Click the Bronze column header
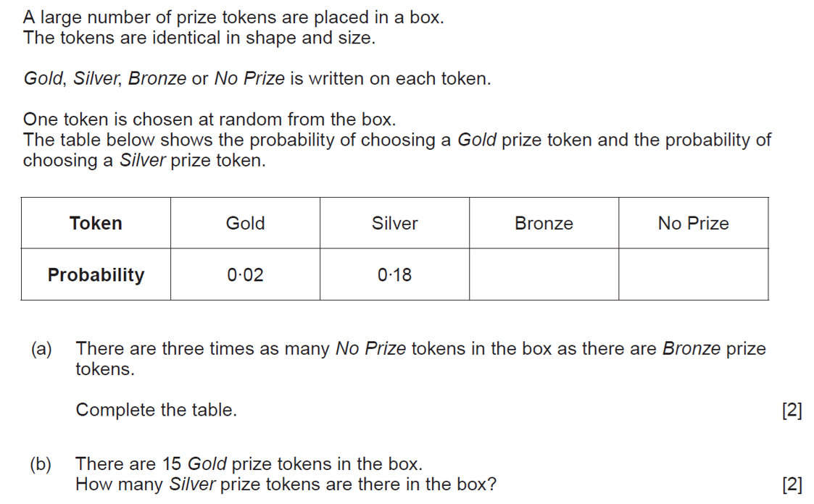The image size is (814, 504). tap(544, 223)
